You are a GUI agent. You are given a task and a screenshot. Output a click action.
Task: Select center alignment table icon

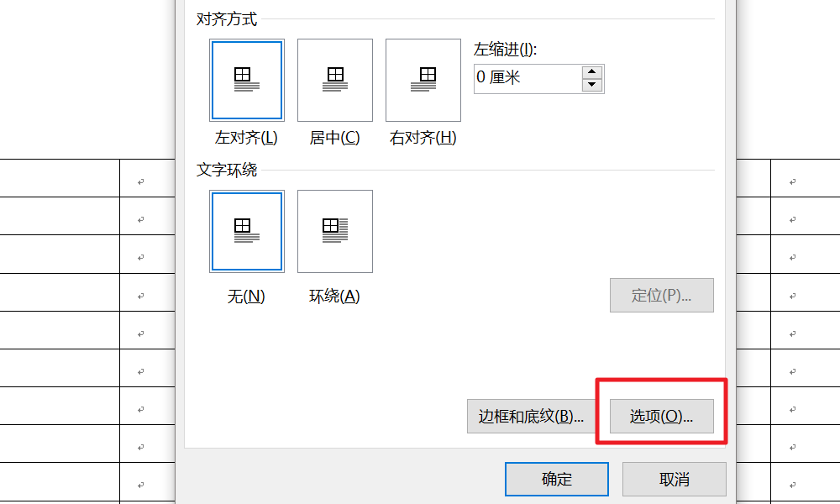click(335, 81)
